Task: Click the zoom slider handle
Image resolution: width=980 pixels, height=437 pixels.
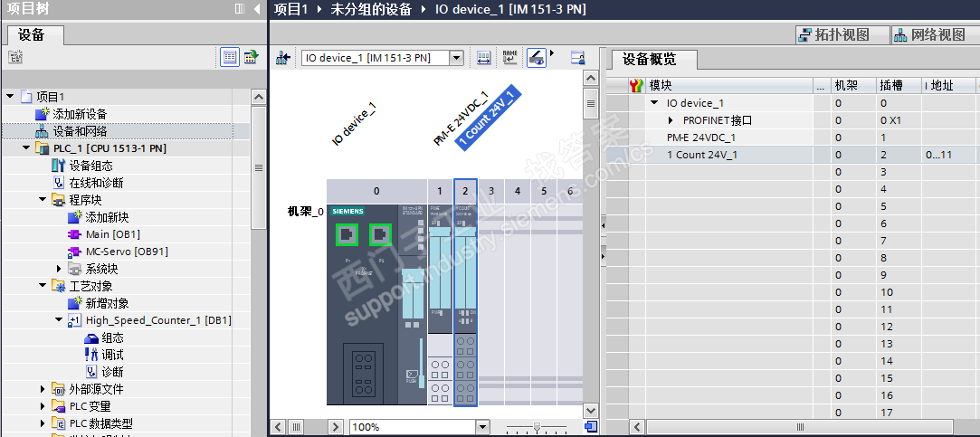Action: pos(537,427)
